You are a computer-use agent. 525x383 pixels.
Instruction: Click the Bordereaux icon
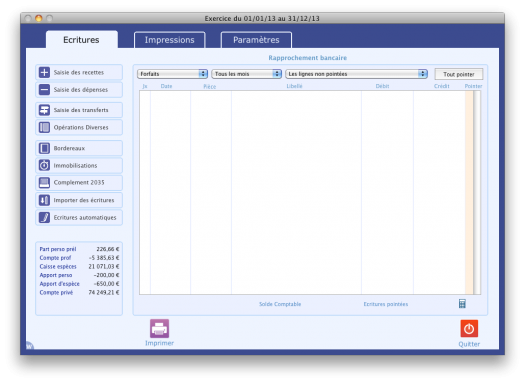pos(44,148)
